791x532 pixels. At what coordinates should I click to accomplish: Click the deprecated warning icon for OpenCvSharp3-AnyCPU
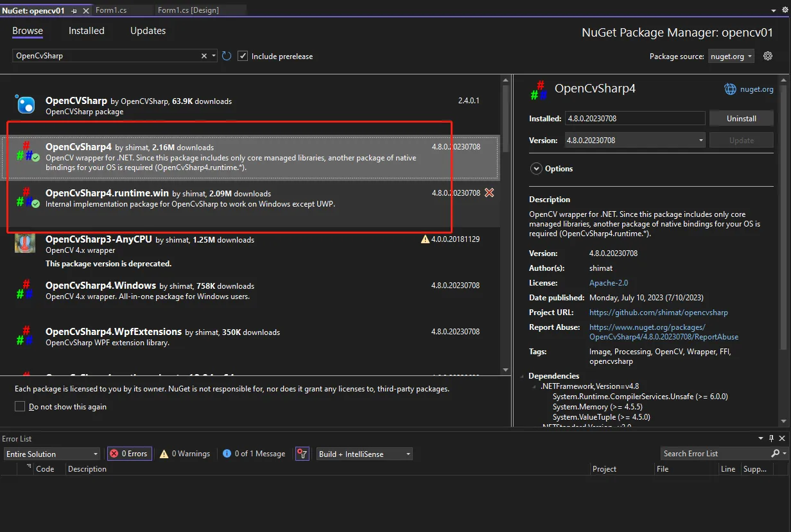coord(425,239)
